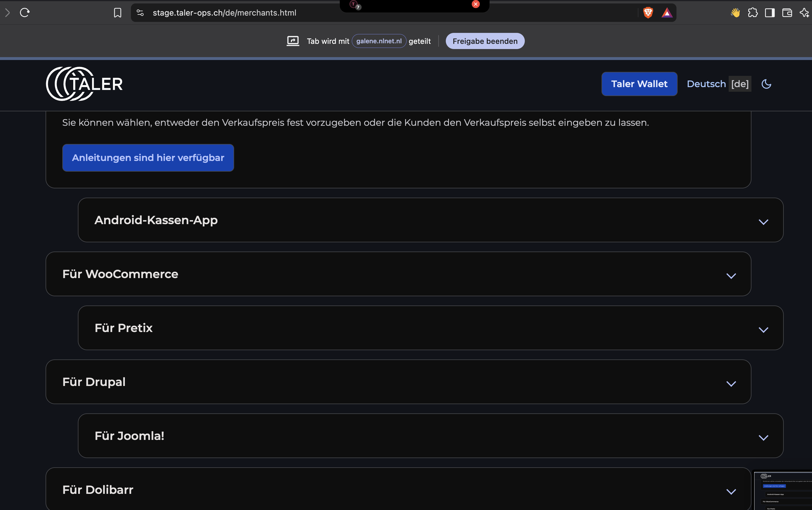Open site settings icon beside the URL
This screenshot has height=510, width=812.
point(140,13)
